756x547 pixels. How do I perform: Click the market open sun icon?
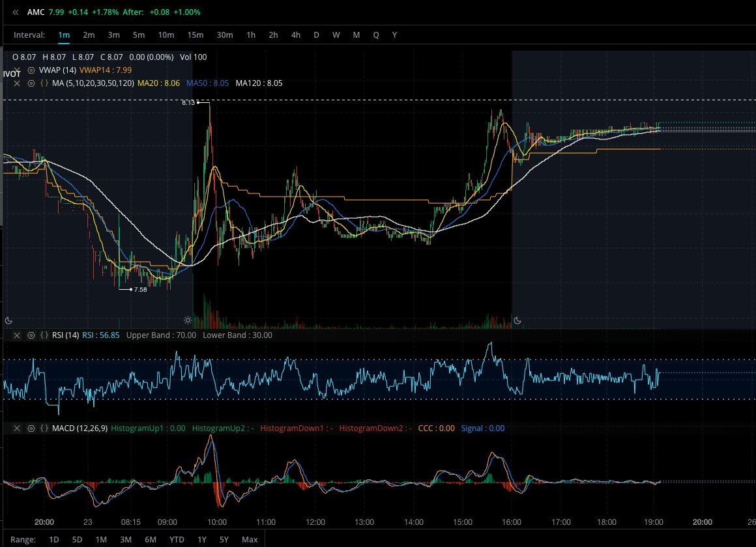click(188, 320)
